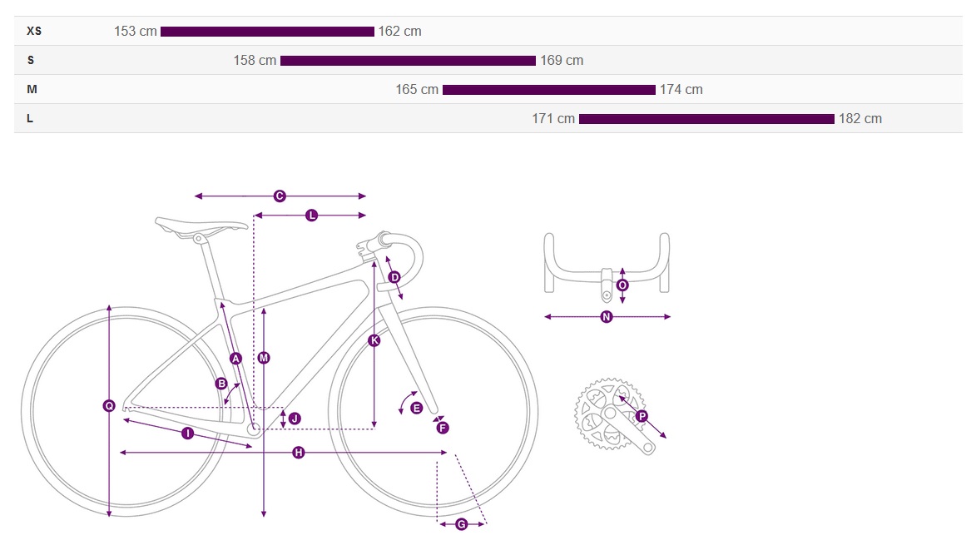Click the Q wheel diameter marker
The width and height of the screenshot is (976, 560).
tap(109, 406)
